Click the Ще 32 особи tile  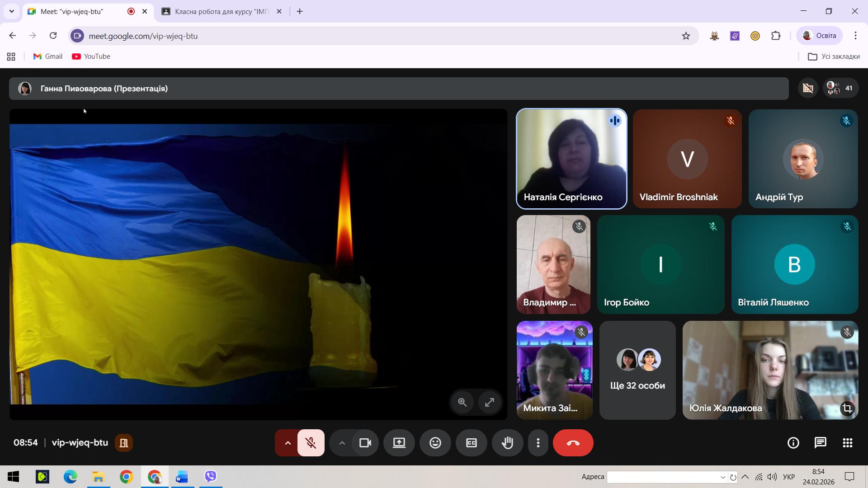tap(637, 371)
